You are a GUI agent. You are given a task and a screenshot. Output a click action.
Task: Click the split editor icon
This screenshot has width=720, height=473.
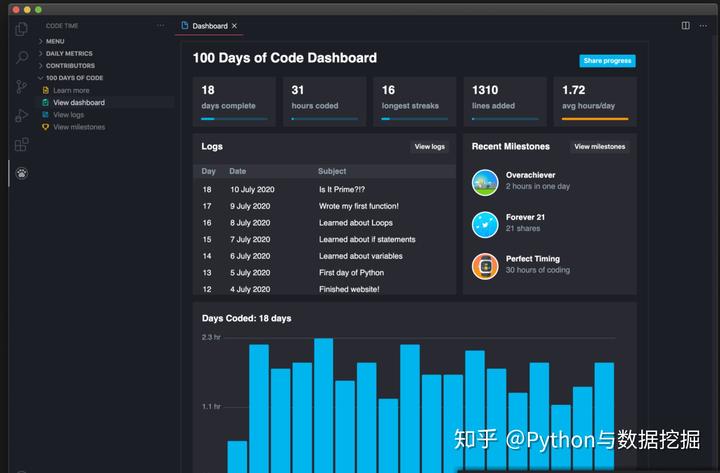(x=685, y=25)
